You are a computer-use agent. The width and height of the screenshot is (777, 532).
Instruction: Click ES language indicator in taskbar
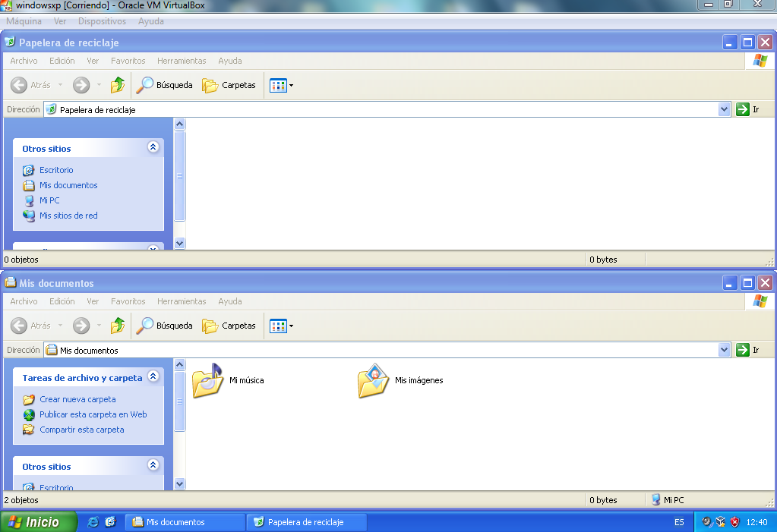click(679, 522)
